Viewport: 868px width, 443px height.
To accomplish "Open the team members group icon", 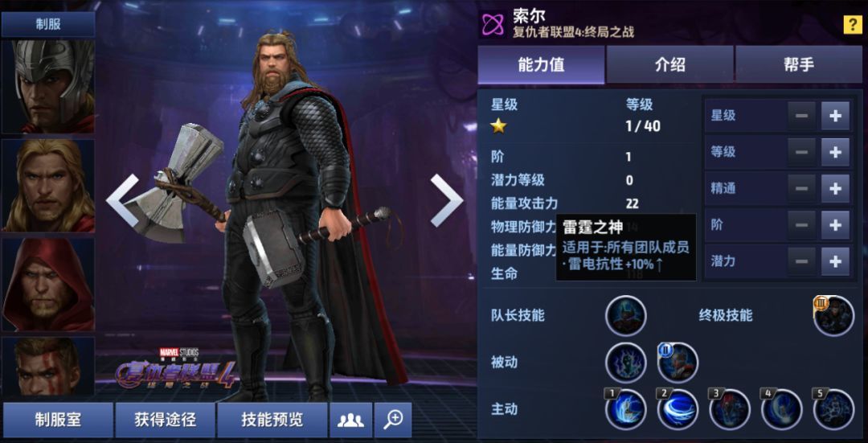I will [x=350, y=420].
